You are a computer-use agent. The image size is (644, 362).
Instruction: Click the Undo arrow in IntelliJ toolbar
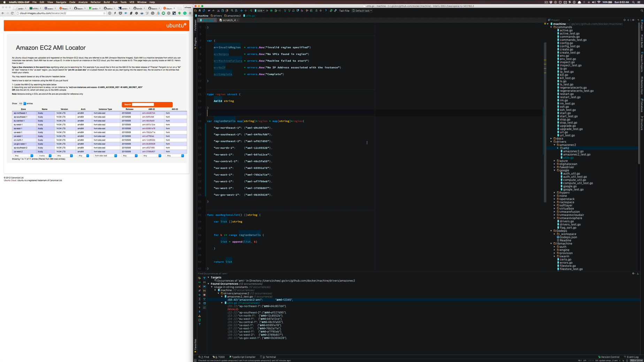209,11
